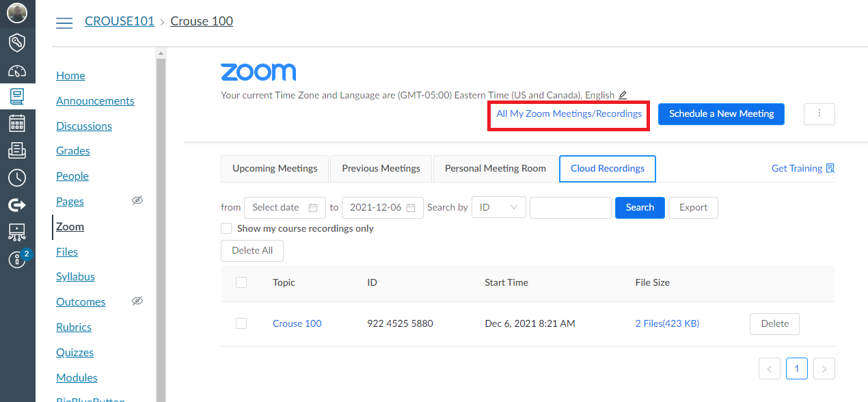Image resolution: width=868 pixels, height=402 pixels.
Task: Open People in course navigation
Action: coord(72,176)
